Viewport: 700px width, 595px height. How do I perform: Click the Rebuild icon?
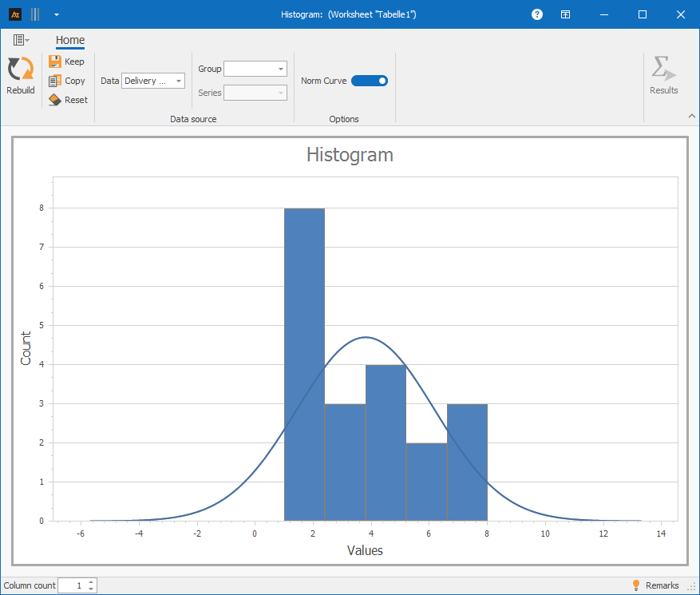coord(21,69)
